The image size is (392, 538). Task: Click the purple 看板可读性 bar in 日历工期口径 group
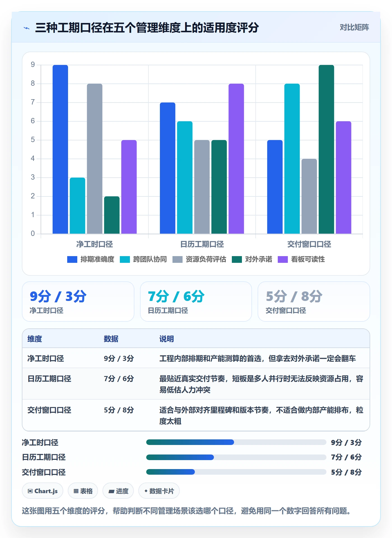[236, 159]
